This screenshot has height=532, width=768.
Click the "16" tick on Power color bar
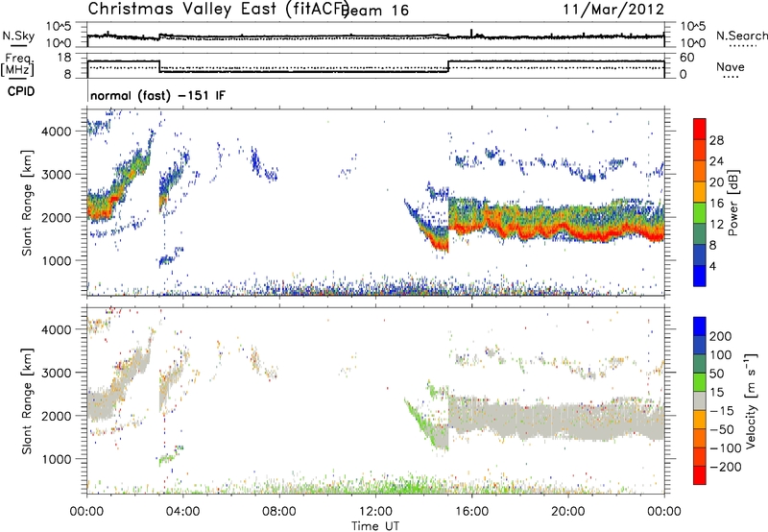(716, 204)
